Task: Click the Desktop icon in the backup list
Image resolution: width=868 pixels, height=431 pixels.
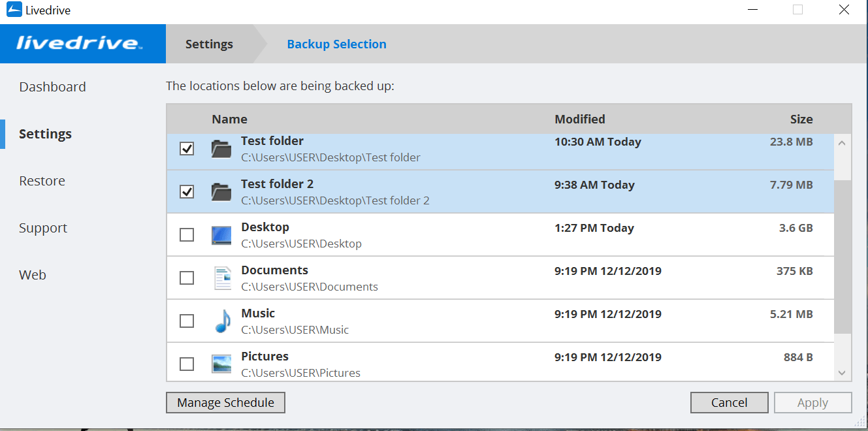Action: (x=221, y=234)
